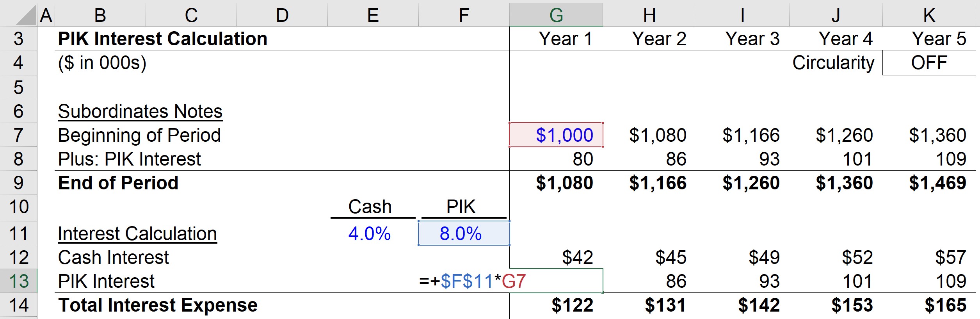980x319 pixels.
Task: Select the 4.0% cash rate cell
Action: pyautogui.click(x=373, y=233)
